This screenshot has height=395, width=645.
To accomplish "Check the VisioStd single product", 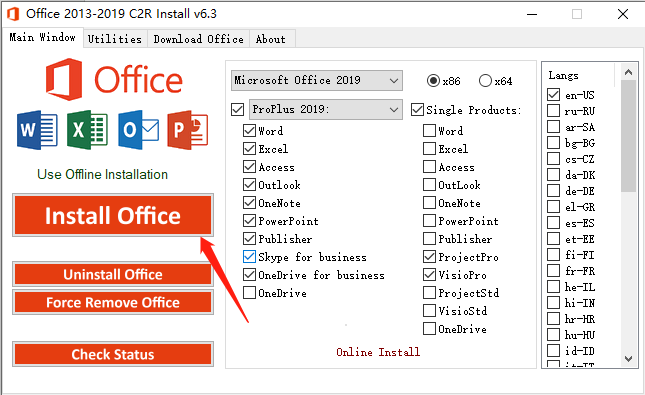I will click(429, 311).
